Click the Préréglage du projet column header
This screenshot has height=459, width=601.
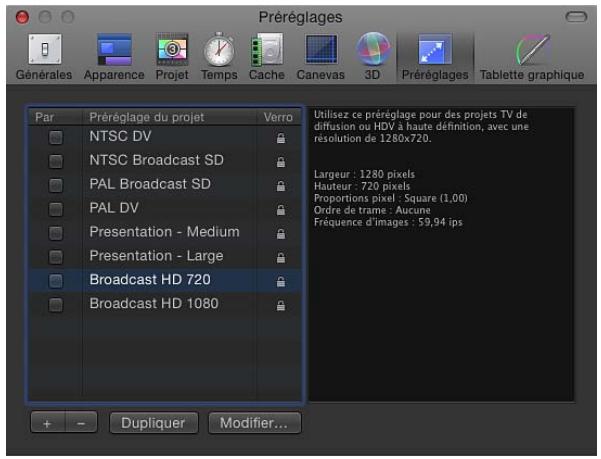(169, 117)
